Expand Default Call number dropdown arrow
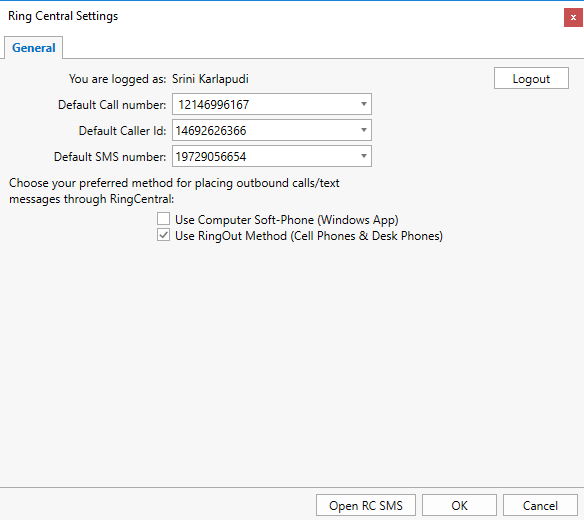 [x=364, y=104]
